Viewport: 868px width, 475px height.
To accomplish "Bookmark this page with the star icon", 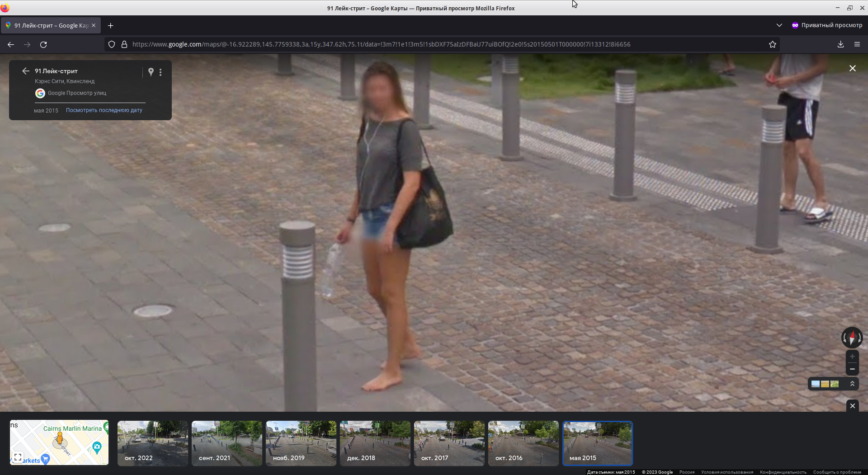I will [773, 44].
